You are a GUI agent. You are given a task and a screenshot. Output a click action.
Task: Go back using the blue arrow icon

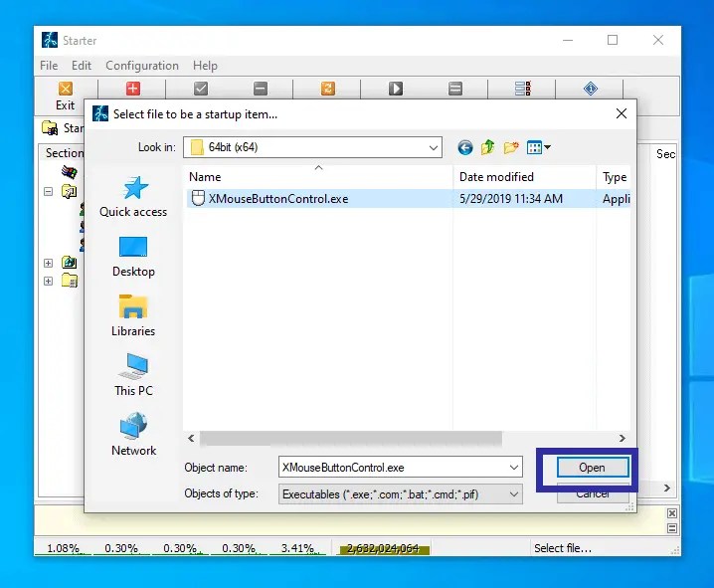pyautogui.click(x=464, y=147)
